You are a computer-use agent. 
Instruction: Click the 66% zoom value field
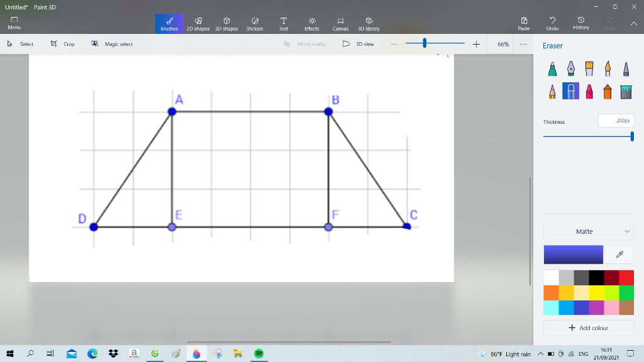point(503,44)
